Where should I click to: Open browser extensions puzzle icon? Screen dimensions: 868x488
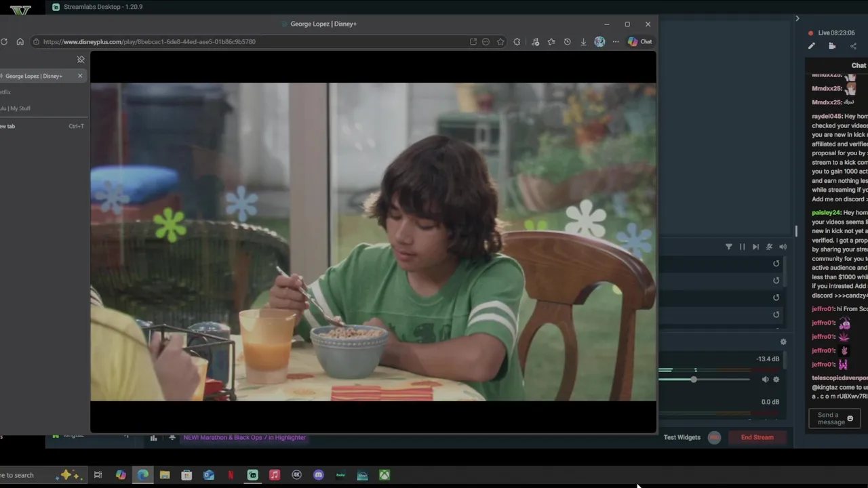[517, 41]
